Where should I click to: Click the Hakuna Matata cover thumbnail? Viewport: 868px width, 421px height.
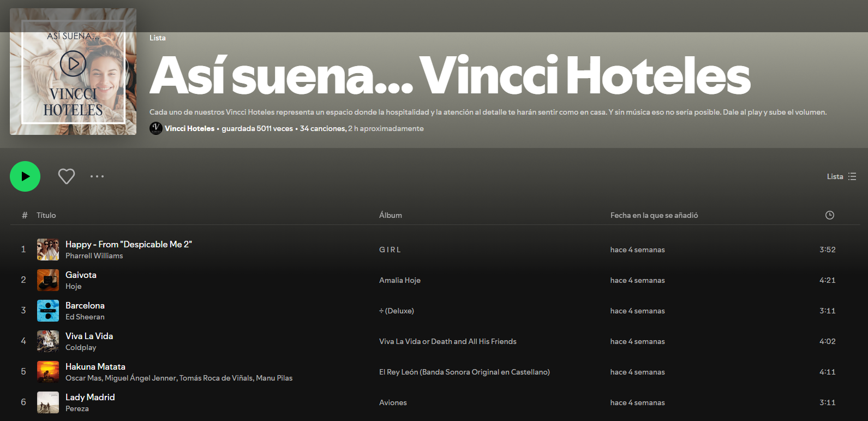click(48, 372)
